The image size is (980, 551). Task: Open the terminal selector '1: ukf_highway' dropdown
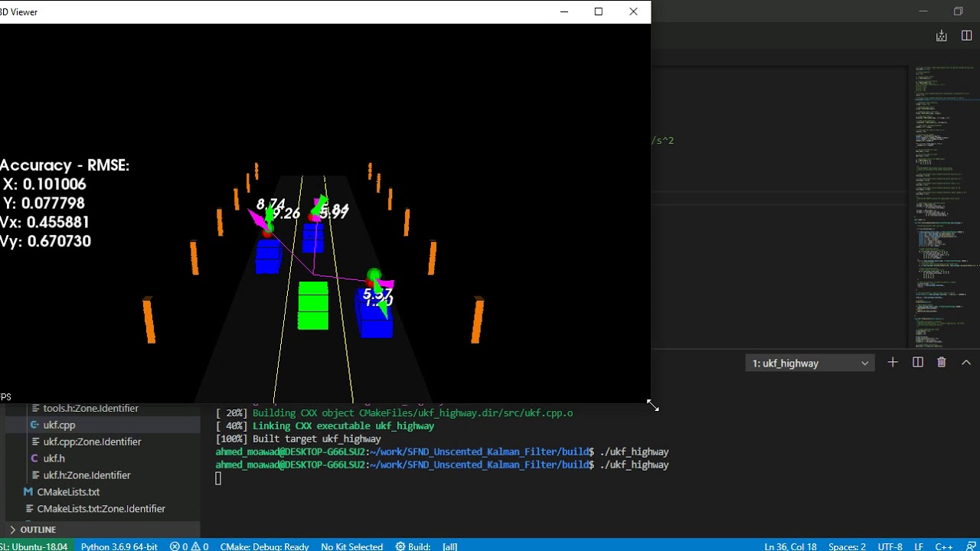click(x=810, y=363)
